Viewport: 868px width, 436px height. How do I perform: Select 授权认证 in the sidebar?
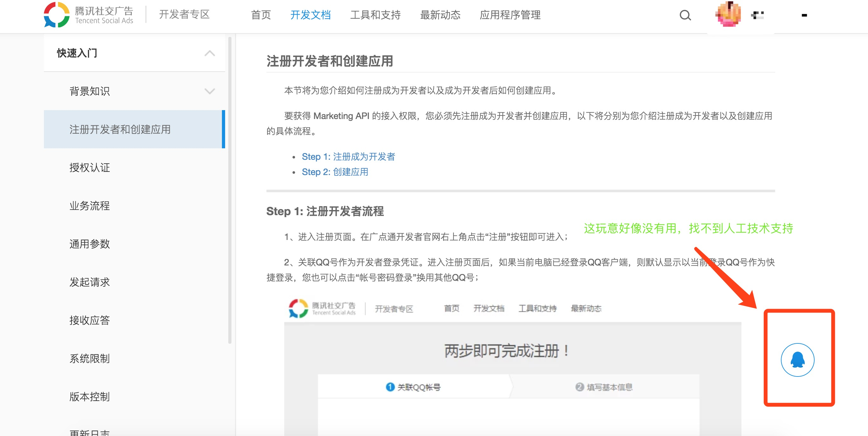pos(90,168)
